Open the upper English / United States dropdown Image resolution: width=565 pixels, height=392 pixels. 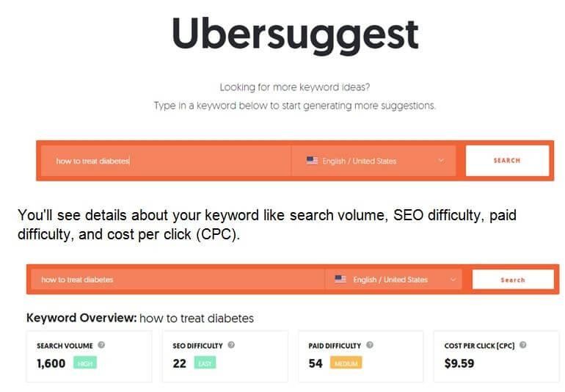(373, 161)
